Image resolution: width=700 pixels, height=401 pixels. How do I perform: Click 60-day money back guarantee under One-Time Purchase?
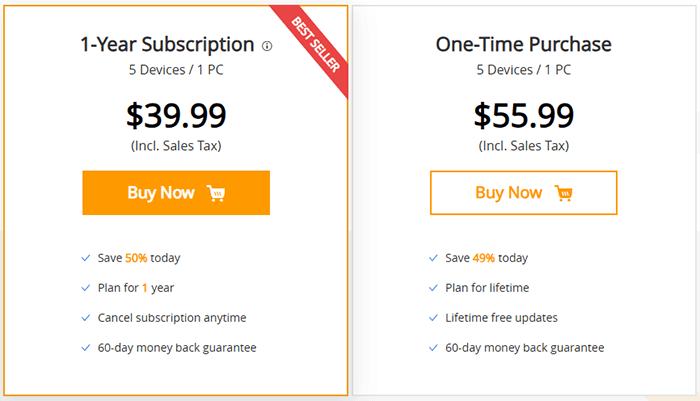pyautogui.click(x=525, y=348)
